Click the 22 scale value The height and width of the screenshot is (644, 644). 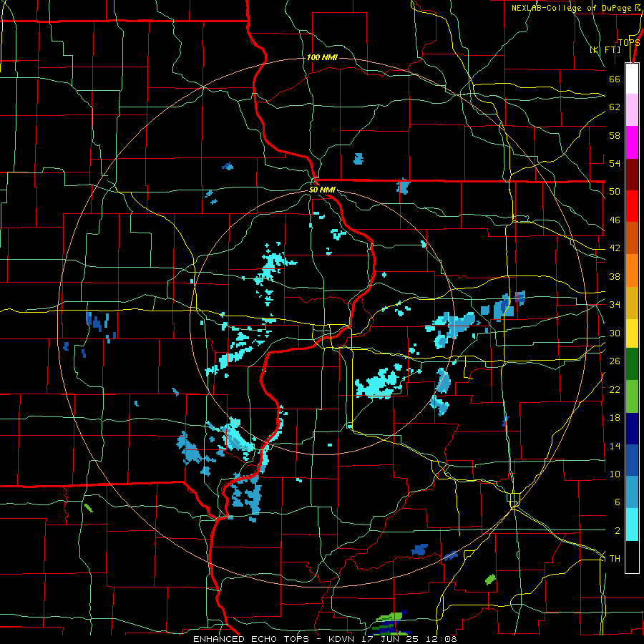click(615, 389)
